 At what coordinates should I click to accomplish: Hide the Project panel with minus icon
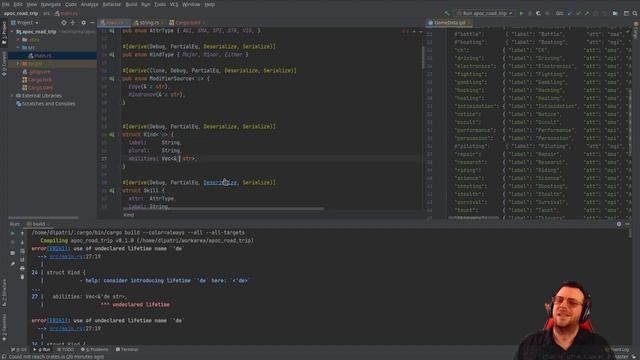pos(92,23)
